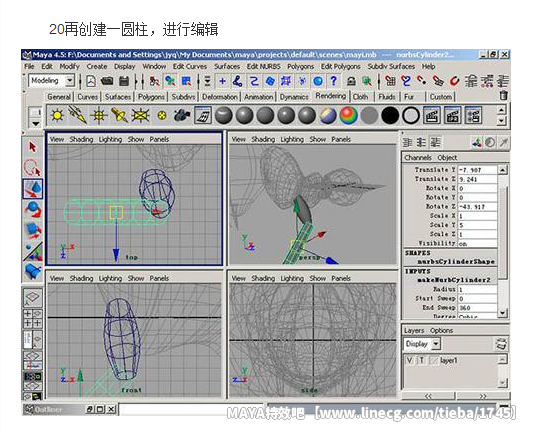Open the Display dropdown in Layers panel

point(422,344)
